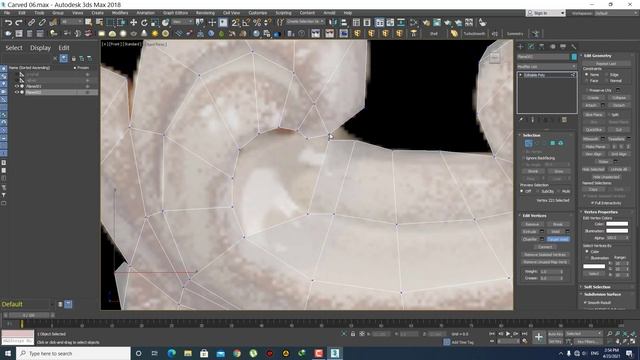
Task: Click the object name input field
Action: 543,57
